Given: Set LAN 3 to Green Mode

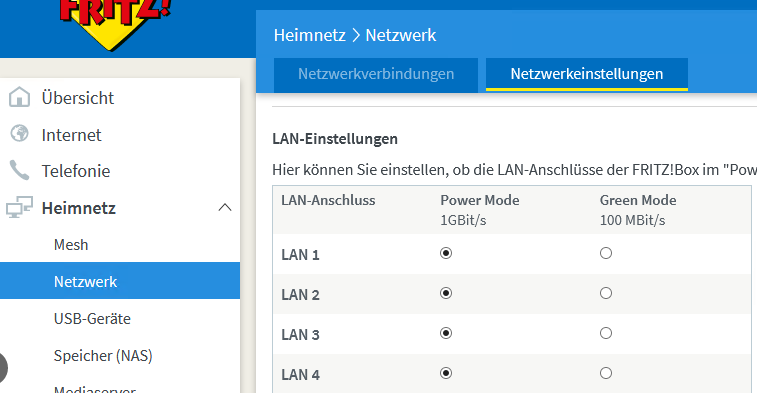Looking at the screenshot, I should point(606,333).
